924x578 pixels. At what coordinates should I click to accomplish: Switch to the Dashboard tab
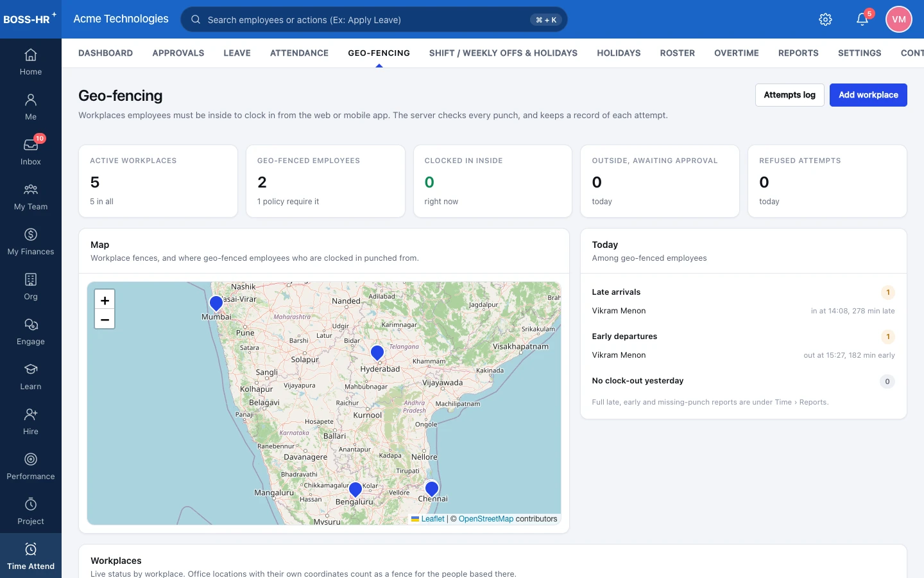coord(105,53)
